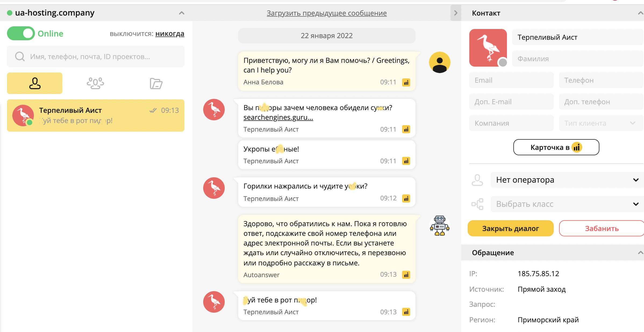The height and width of the screenshot is (332, 644).
Task: Open the Тип клиента dropdown
Action: point(601,123)
